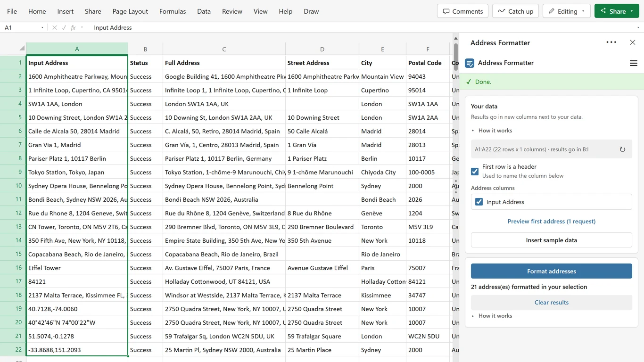Click cell WC2N 5DU postal code
644x362 pixels.
coord(428,336)
